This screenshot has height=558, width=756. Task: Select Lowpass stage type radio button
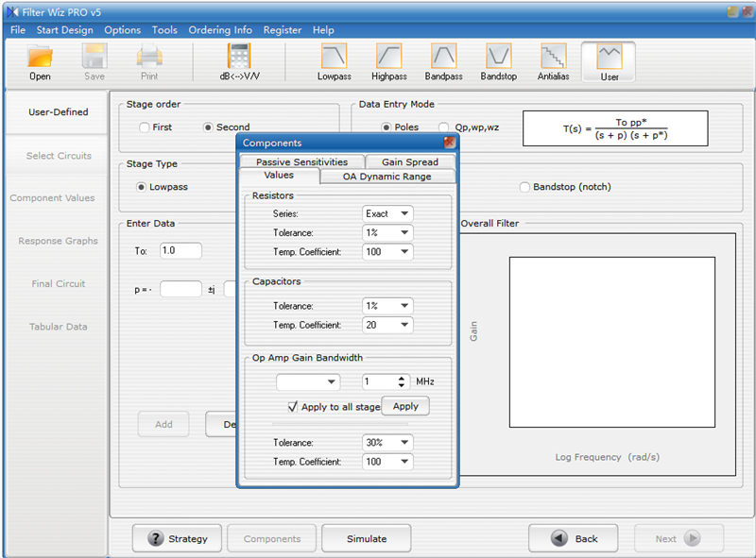141,187
